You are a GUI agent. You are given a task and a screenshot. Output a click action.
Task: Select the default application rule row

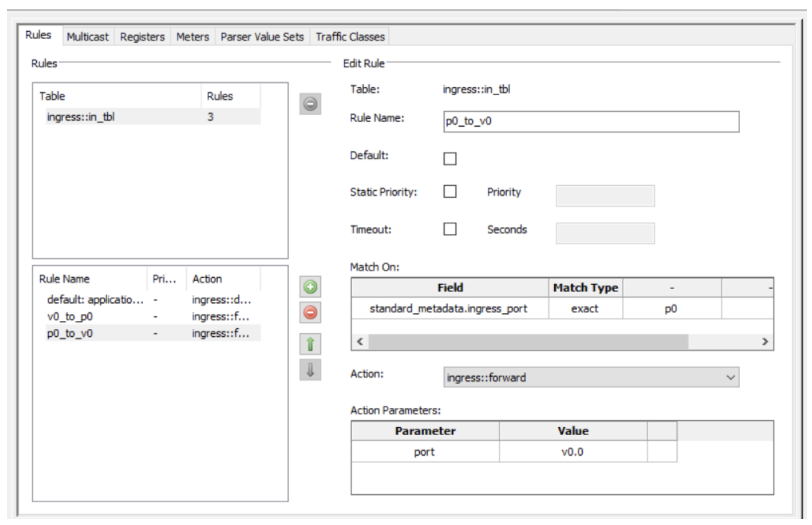95,300
